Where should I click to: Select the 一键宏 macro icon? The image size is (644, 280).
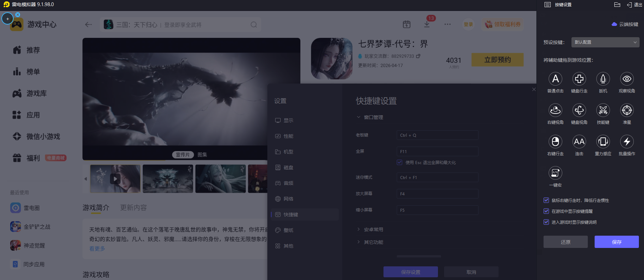(x=555, y=173)
